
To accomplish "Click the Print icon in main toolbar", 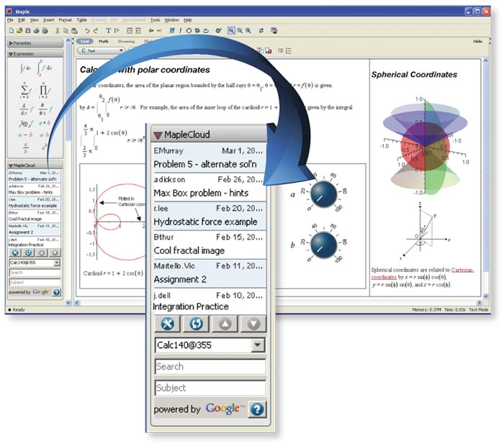I will coord(36,31).
